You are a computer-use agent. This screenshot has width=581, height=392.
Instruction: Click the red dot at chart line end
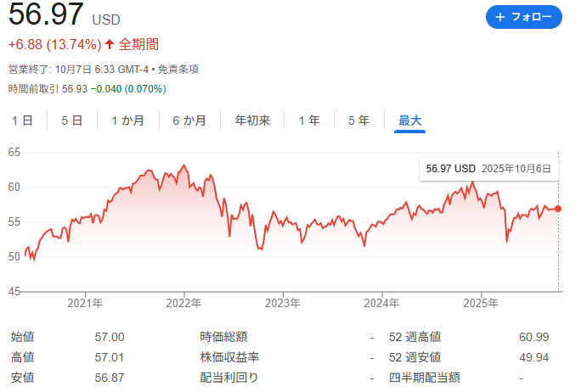click(x=558, y=208)
